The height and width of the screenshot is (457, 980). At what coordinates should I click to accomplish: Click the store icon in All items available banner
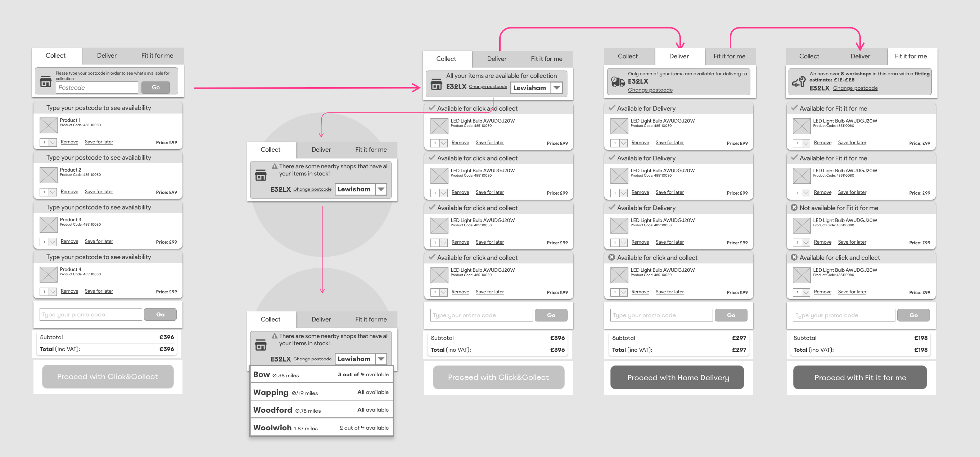point(436,84)
